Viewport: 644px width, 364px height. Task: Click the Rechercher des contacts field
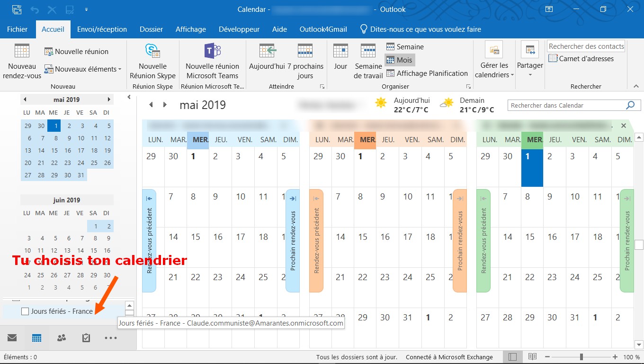(586, 46)
